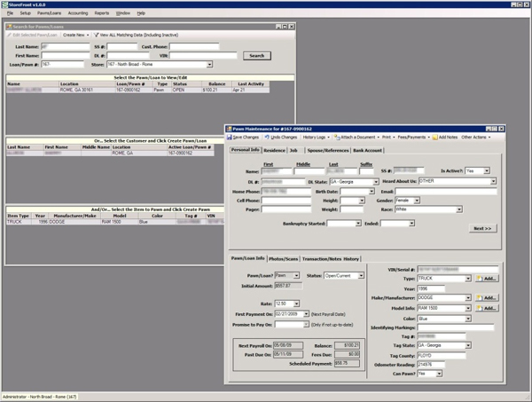Viewport: 532px width, 402px height.
Task: Click the Add Notes yellow note icon
Action: [x=435, y=138]
